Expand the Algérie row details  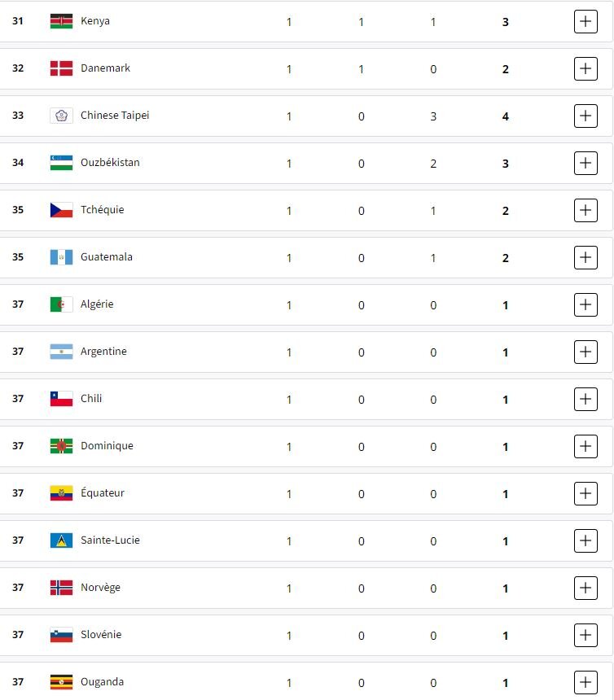point(585,305)
